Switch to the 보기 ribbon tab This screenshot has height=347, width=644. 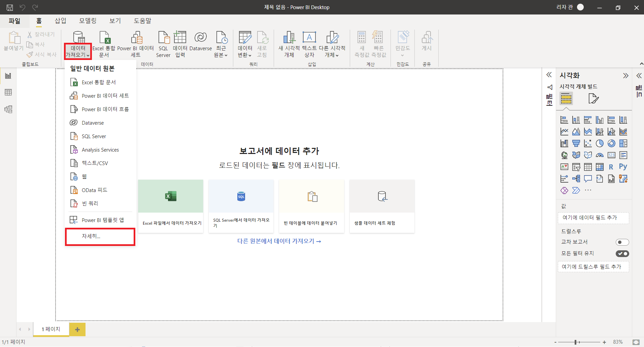pos(115,21)
